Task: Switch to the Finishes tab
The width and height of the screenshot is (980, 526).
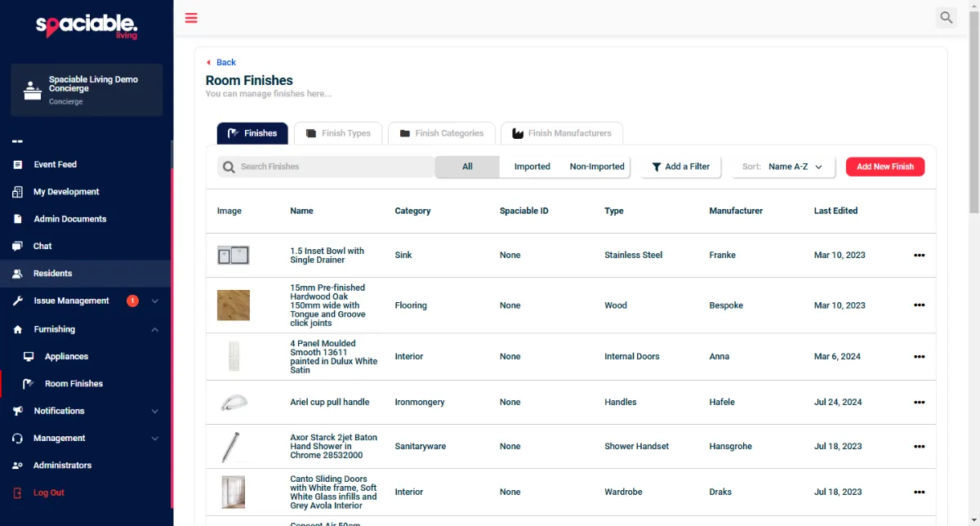Action: 252,133
